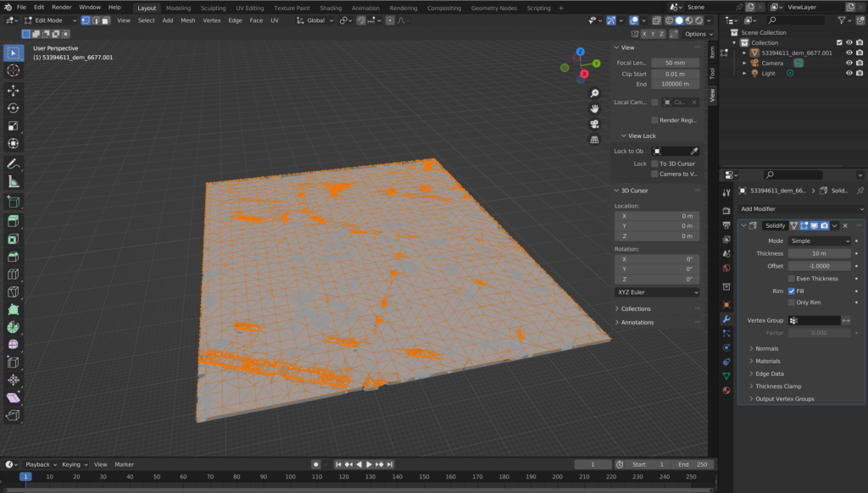Expand the Thickness Clamp section

780,386
